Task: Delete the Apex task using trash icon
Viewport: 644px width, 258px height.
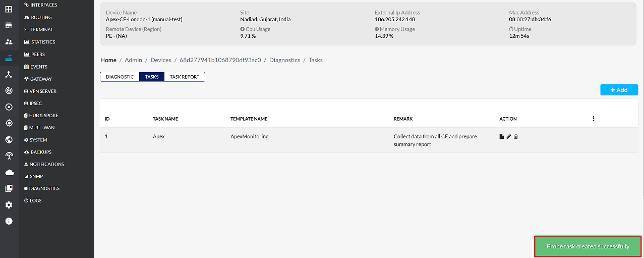Action: (x=515, y=137)
